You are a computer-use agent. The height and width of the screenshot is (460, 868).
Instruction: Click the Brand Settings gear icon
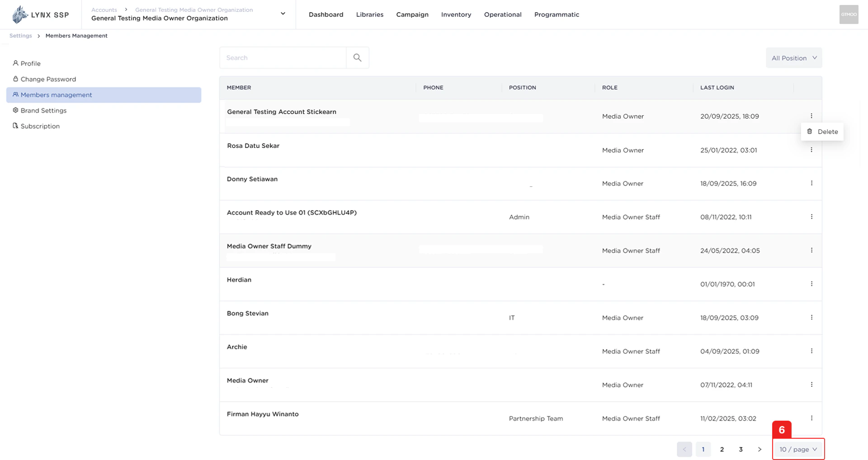tap(15, 110)
